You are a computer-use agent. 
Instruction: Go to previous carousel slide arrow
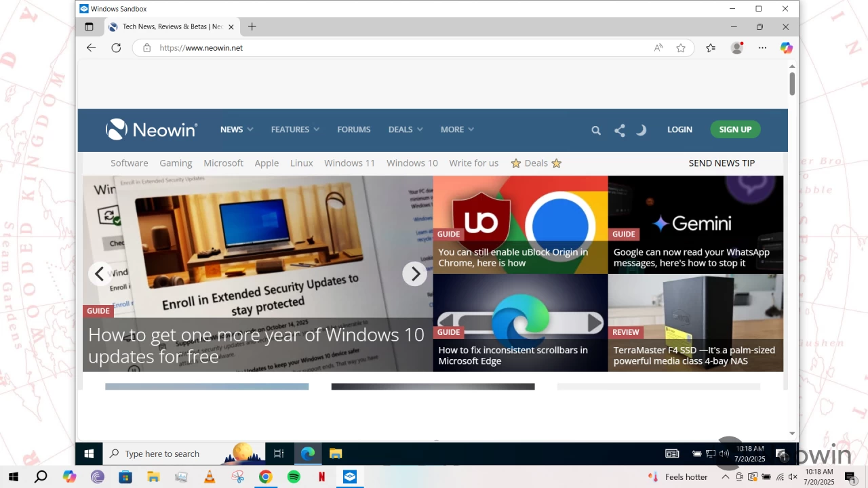coord(100,274)
